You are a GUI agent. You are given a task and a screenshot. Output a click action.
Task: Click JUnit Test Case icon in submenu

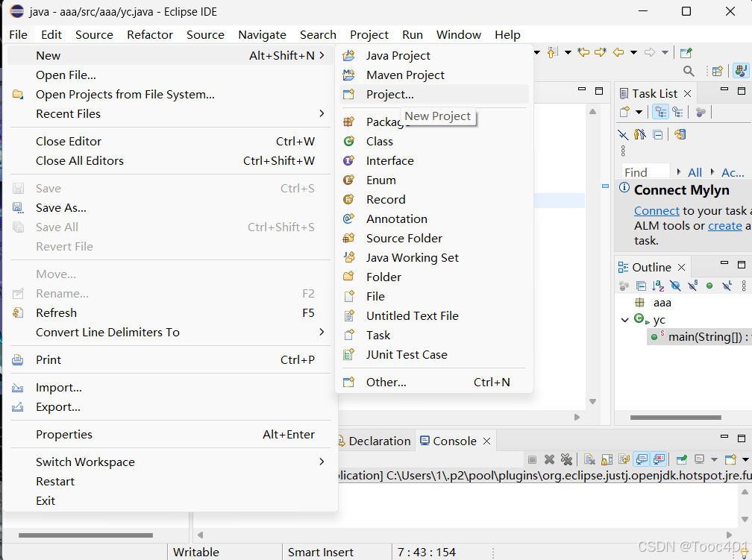[x=348, y=354]
